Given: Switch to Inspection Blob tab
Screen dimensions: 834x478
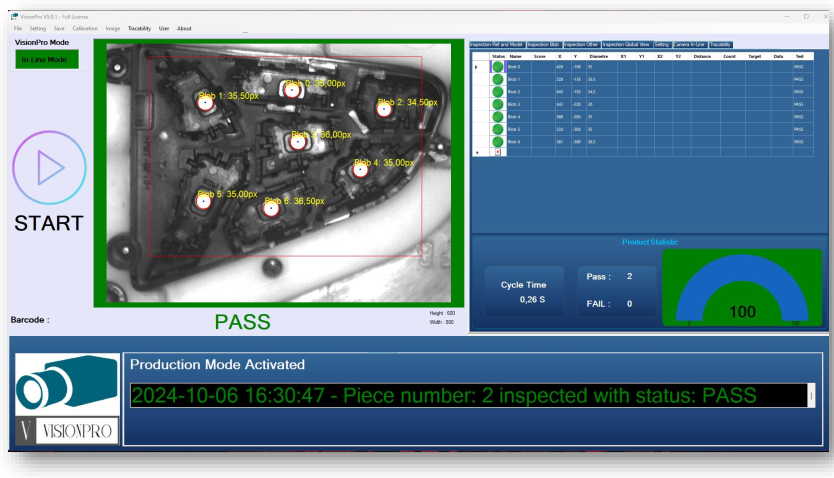Looking at the screenshot, I should click(x=543, y=44).
